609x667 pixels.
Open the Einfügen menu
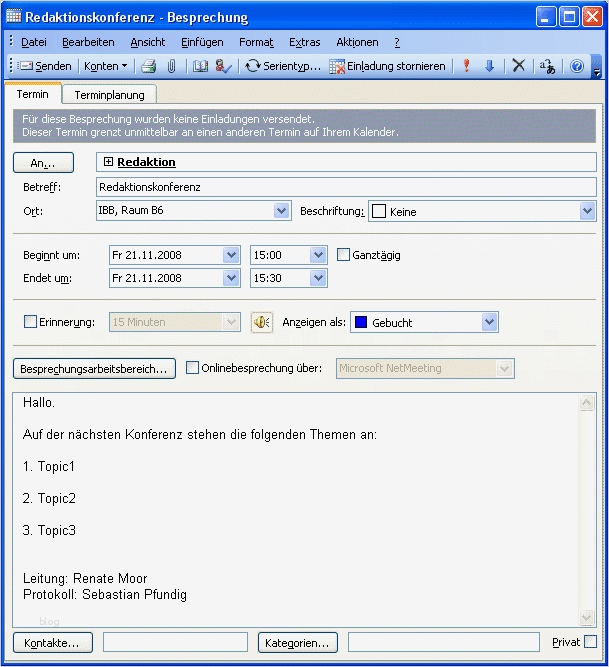(202, 42)
